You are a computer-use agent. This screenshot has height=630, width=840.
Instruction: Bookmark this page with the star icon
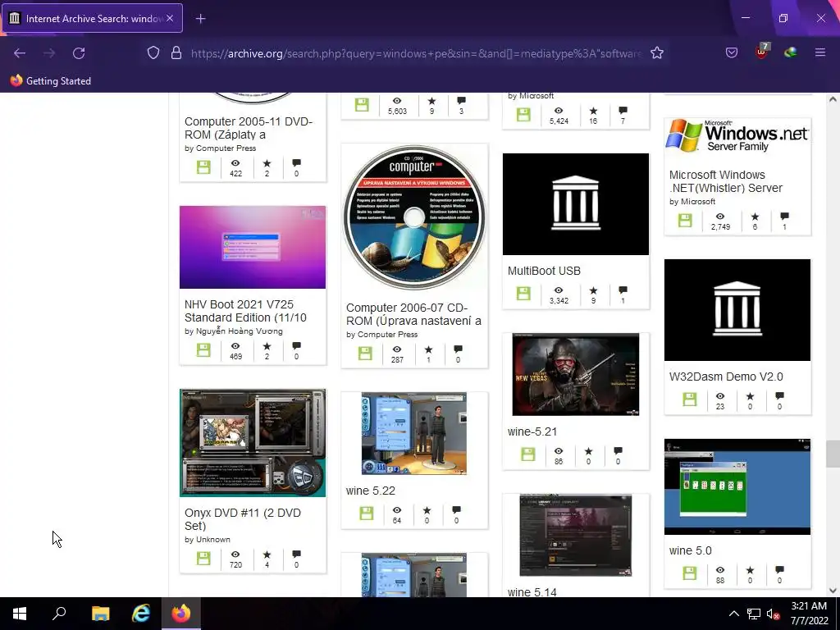657,52
